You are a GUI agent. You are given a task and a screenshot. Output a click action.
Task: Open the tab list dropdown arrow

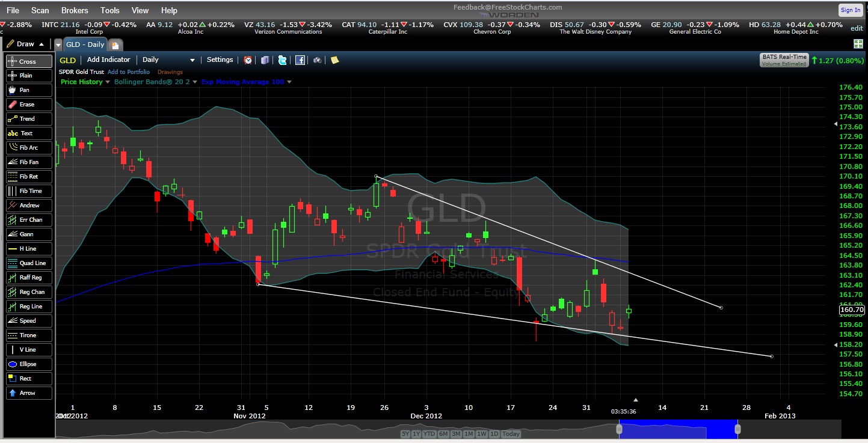[x=58, y=44]
